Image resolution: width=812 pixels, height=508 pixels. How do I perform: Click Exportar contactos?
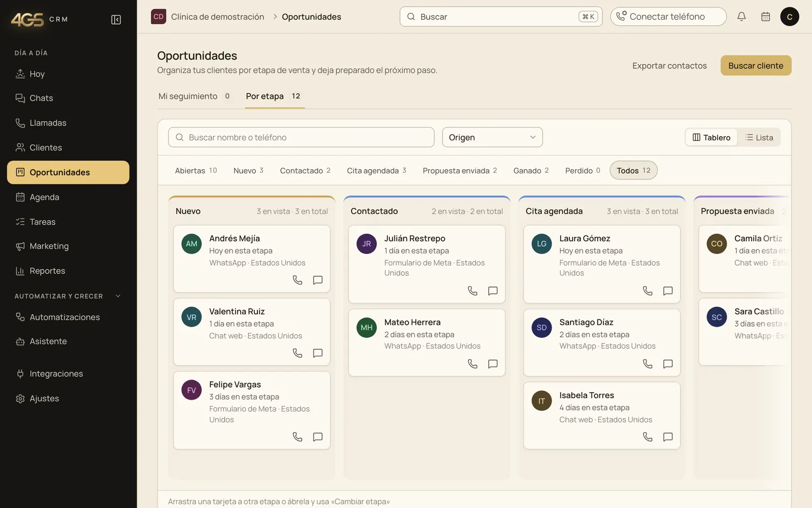coord(669,66)
